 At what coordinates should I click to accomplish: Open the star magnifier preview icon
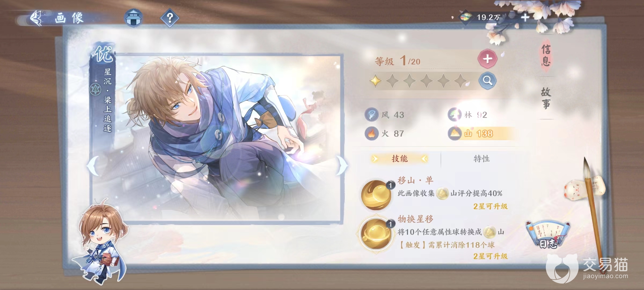[487, 81]
